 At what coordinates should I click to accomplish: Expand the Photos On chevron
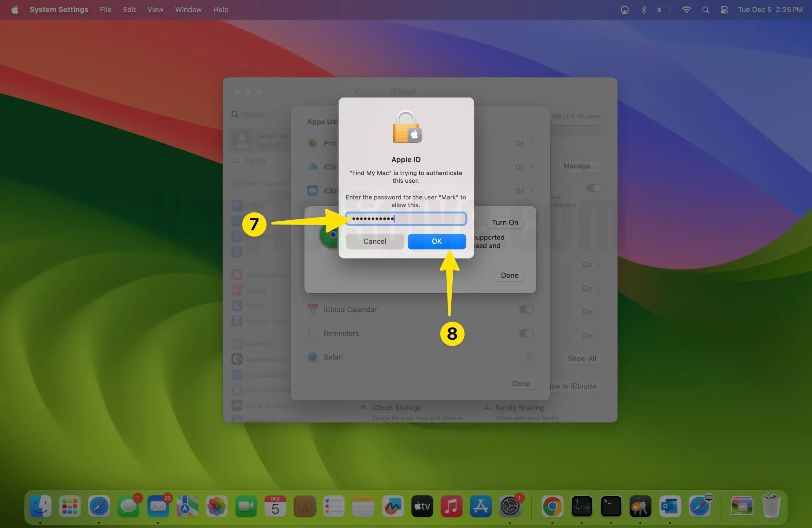(531, 143)
